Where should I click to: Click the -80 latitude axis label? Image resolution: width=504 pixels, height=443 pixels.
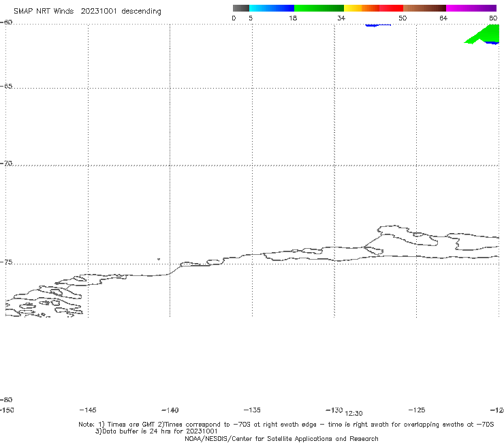tap(6, 399)
